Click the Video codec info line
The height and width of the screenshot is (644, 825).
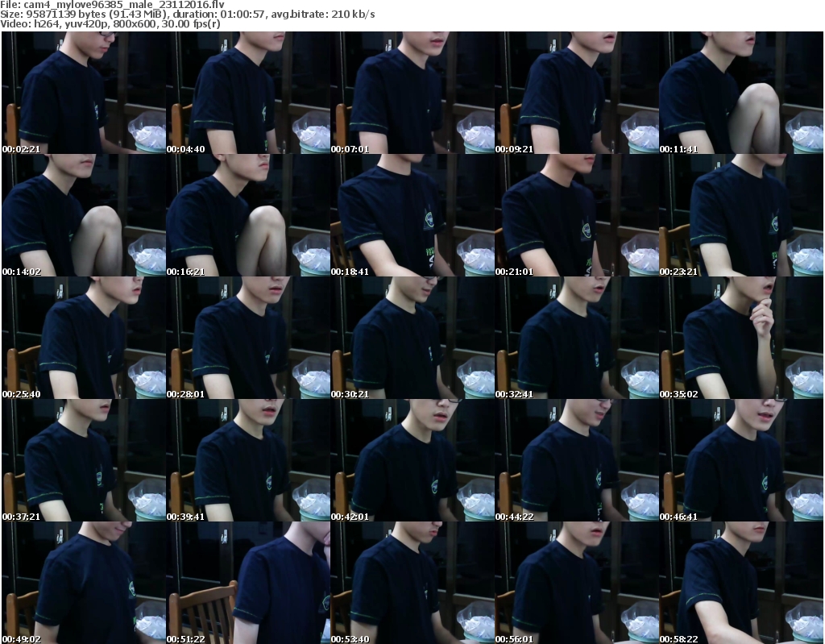click(110, 24)
